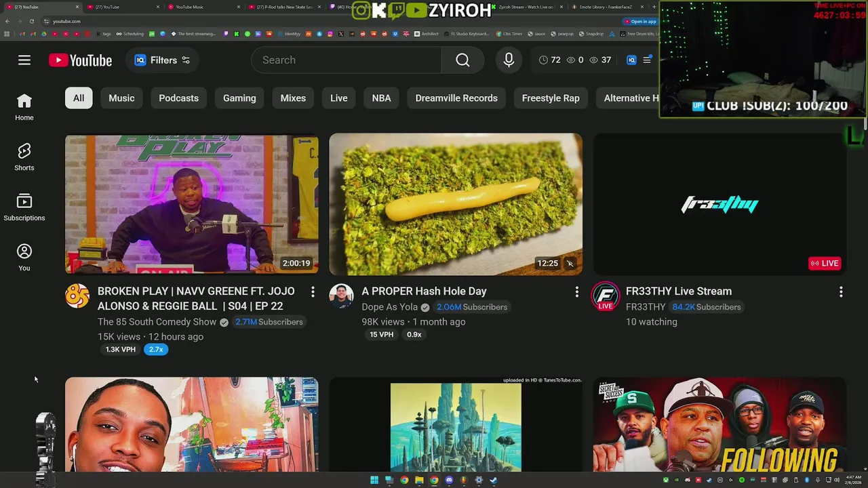Open FR33THY Live Stream title link
The image size is (868, 488).
coord(679,291)
